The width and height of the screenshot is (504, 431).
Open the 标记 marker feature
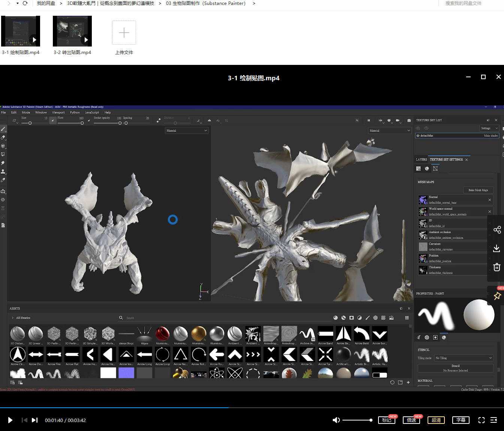coord(387,420)
